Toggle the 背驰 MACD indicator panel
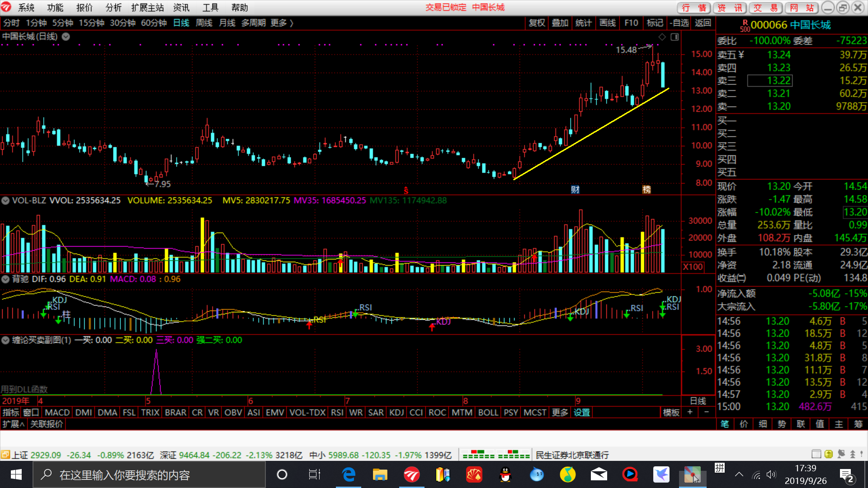 (5, 279)
